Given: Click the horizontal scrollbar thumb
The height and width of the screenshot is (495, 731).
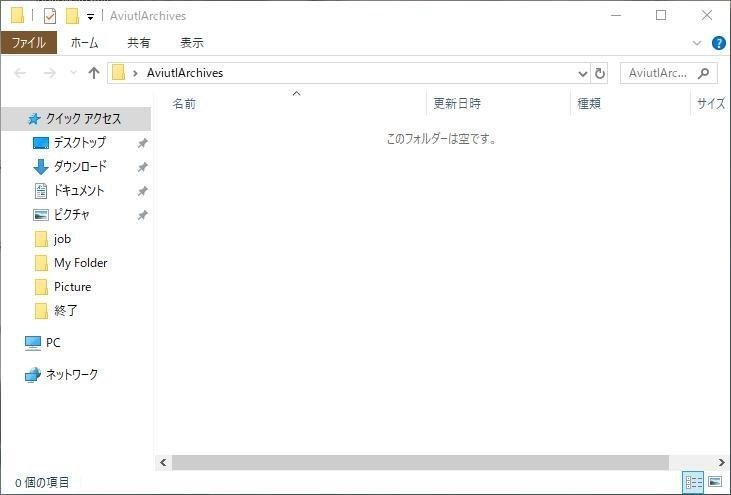Looking at the screenshot, I should coord(421,462).
